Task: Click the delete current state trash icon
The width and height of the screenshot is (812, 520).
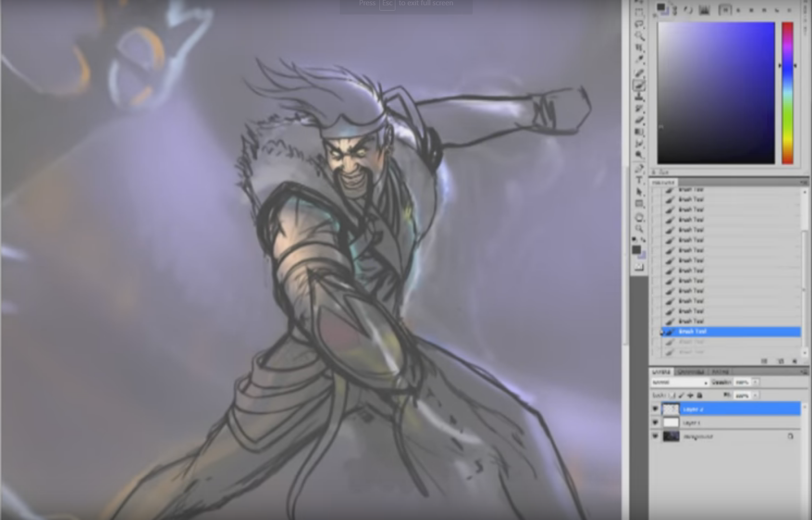Action: click(x=795, y=361)
